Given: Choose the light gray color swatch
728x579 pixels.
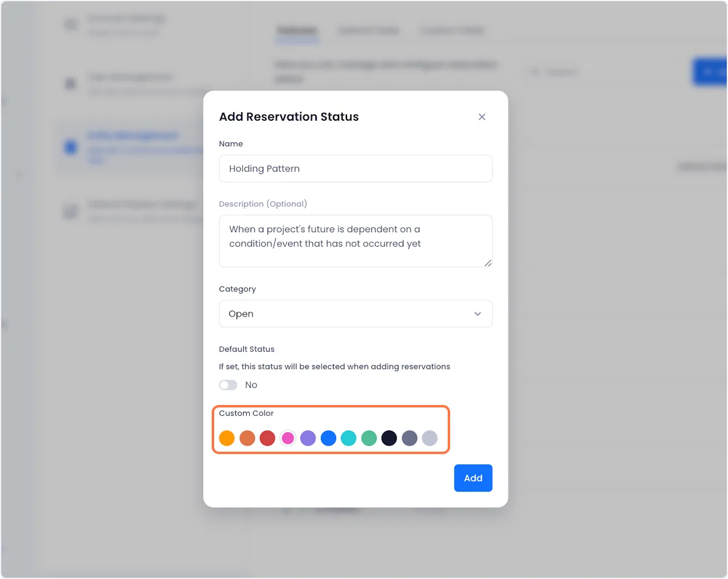Looking at the screenshot, I should click(x=430, y=438).
